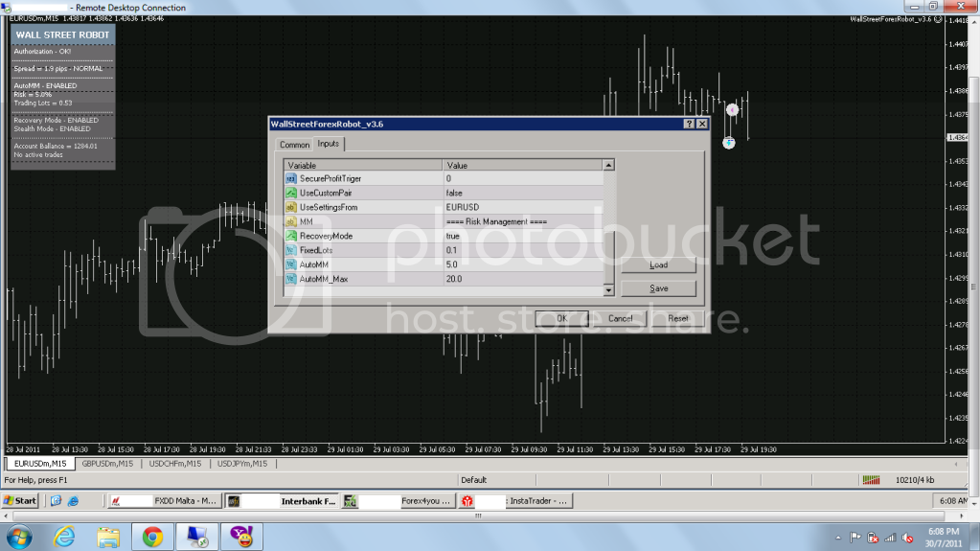Click the Risk Management separator value

pyautogui.click(x=496, y=222)
